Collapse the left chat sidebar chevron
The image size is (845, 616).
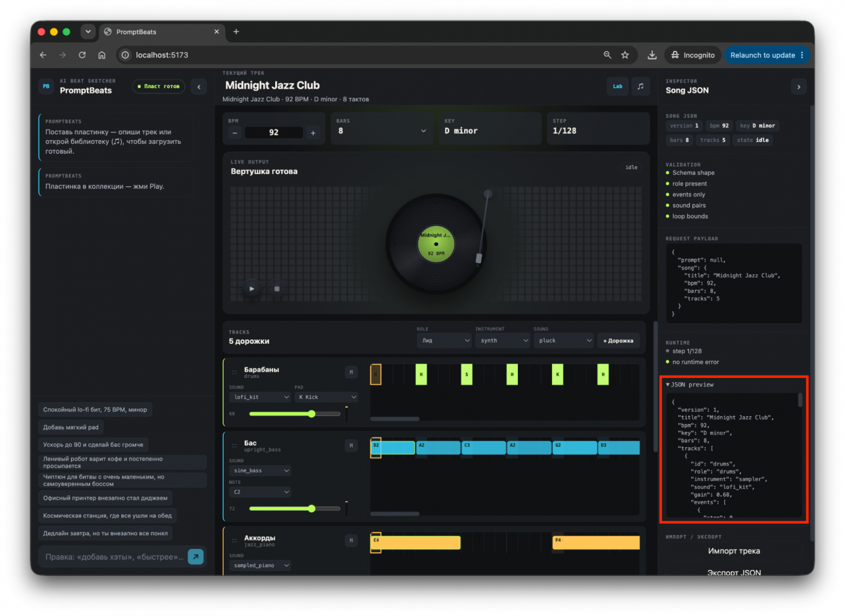coord(199,87)
